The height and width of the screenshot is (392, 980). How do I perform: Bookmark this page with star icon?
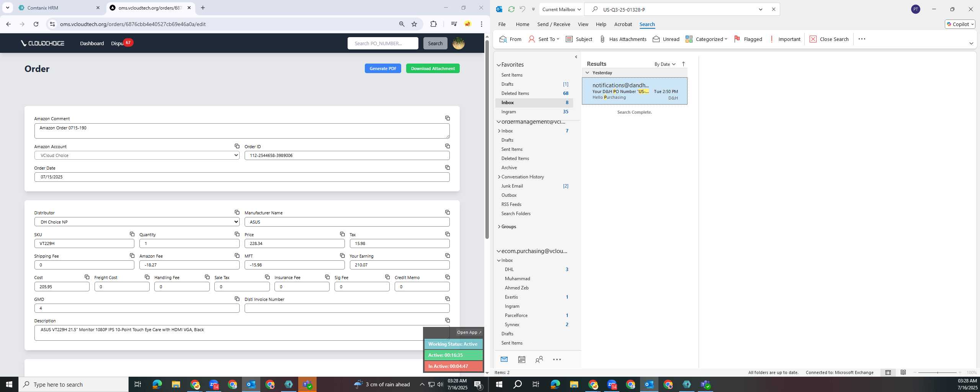(x=414, y=24)
